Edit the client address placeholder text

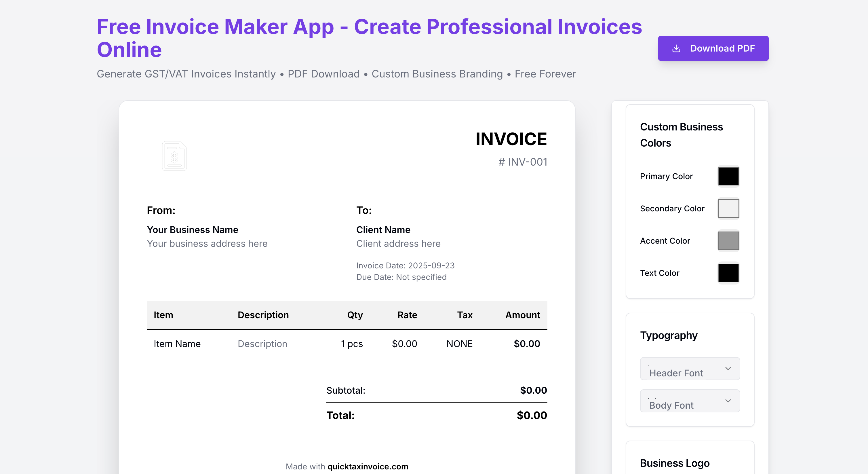pos(398,243)
